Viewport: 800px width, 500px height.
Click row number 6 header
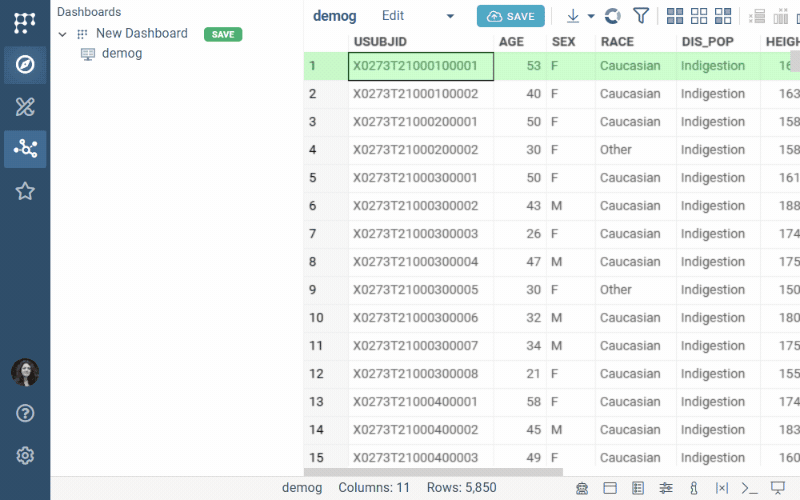(326, 206)
